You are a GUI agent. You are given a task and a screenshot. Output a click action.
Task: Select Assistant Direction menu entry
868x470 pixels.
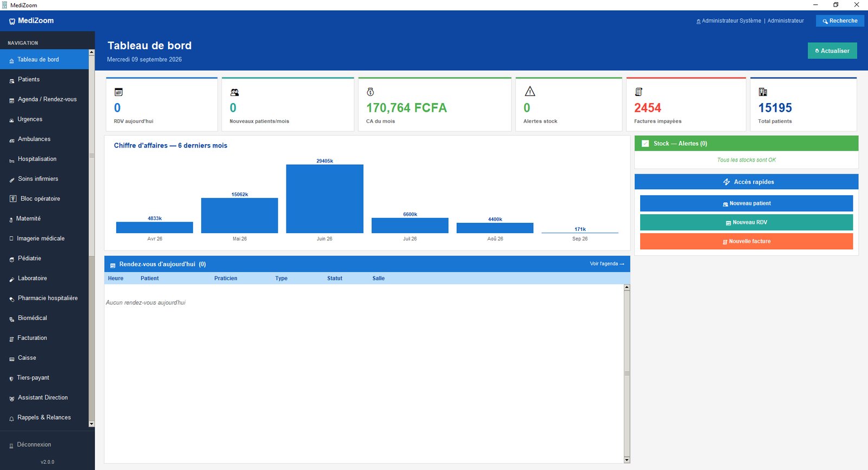(44, 398)
